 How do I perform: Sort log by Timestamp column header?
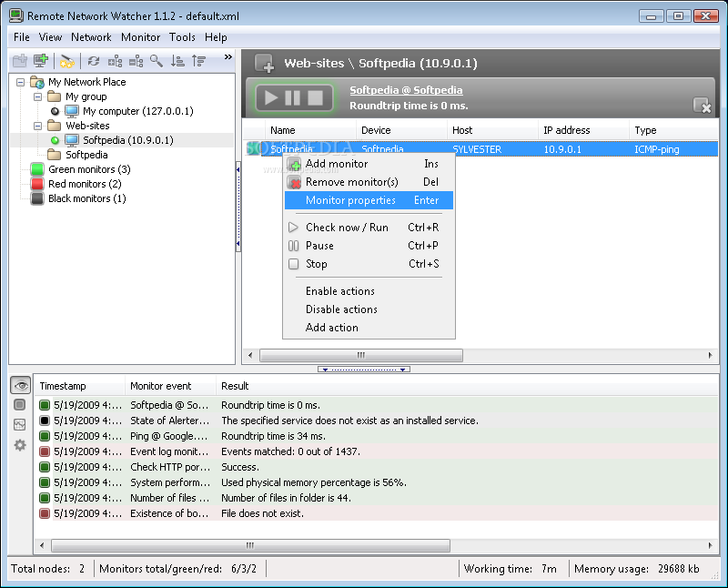coord(79,386)
